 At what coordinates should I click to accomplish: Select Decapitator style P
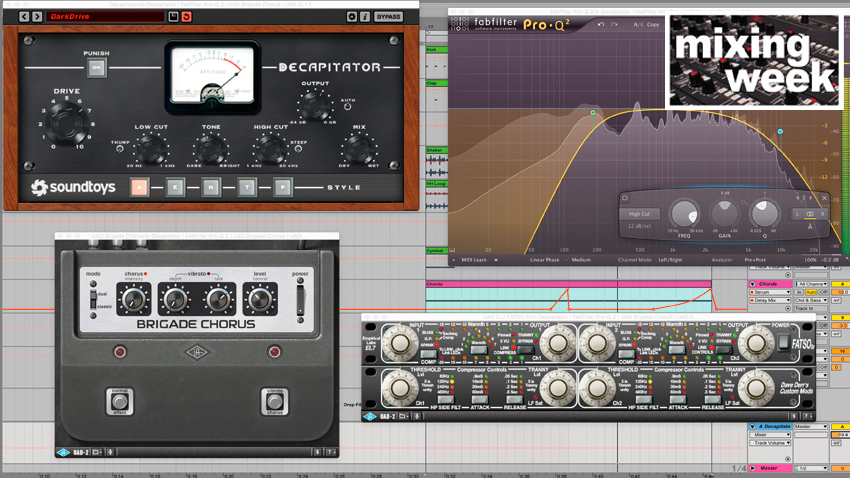[x=282, y=188]
